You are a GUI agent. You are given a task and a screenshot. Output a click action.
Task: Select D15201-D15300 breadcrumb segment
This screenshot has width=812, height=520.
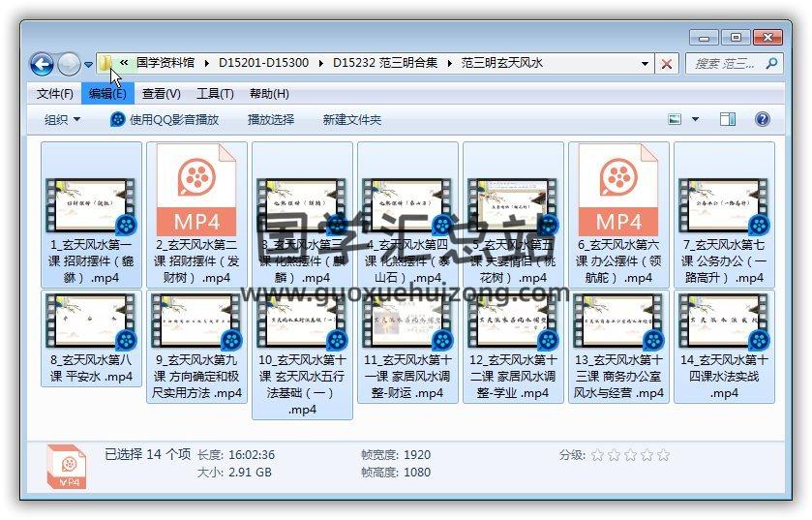pos(263,63)
